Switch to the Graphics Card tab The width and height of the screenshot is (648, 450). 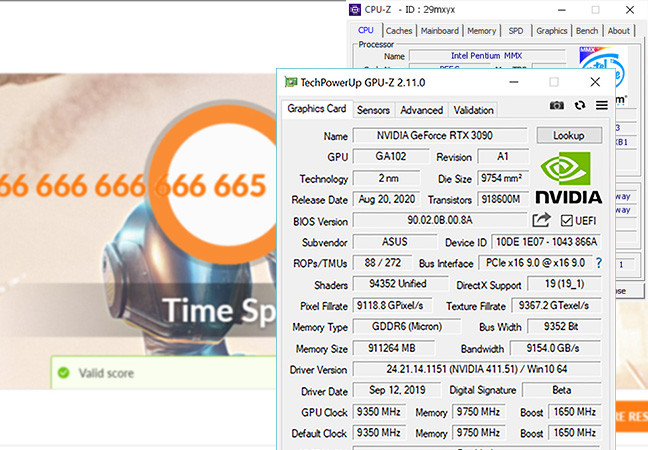tap(317, 109)
